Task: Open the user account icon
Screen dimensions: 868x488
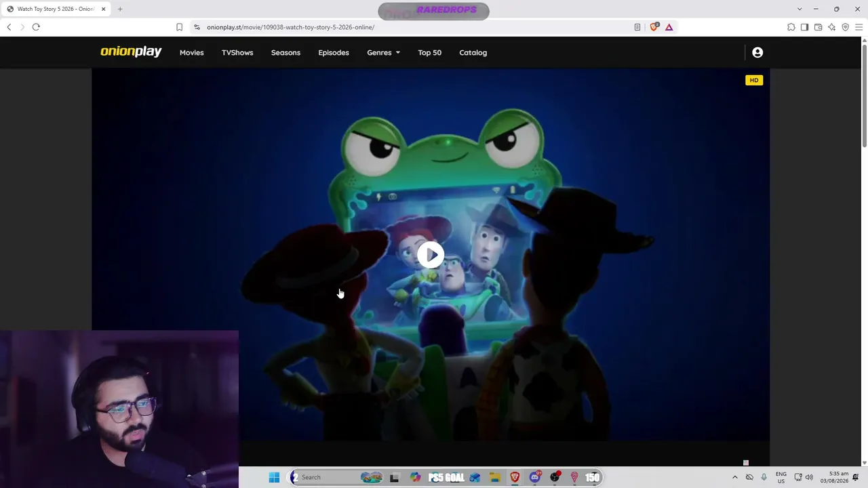Action: tap(757, 52)
